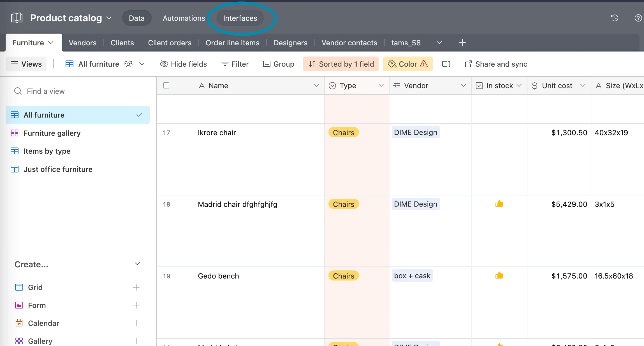Open the Unit cost column dropdown arrow
Image resolution: width=644 pixels, height=346 pixels.
(583, 85)
